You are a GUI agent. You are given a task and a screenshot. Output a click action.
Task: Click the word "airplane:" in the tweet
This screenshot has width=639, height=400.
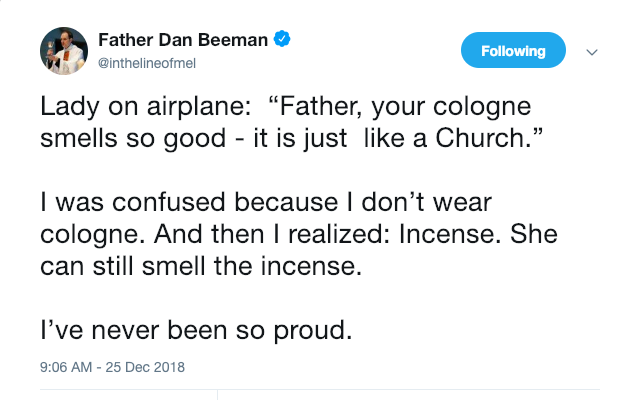point(199,107)
